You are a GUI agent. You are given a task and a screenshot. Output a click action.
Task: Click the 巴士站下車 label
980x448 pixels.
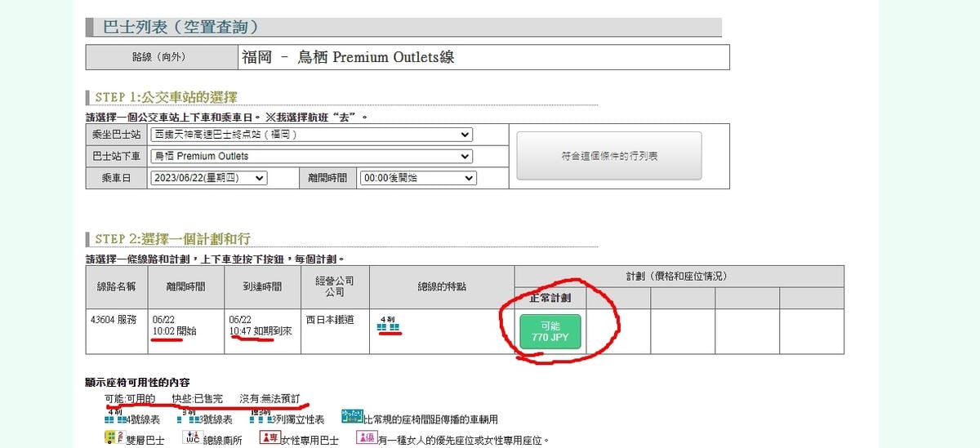pyautogui.click(x=117, y=156)
